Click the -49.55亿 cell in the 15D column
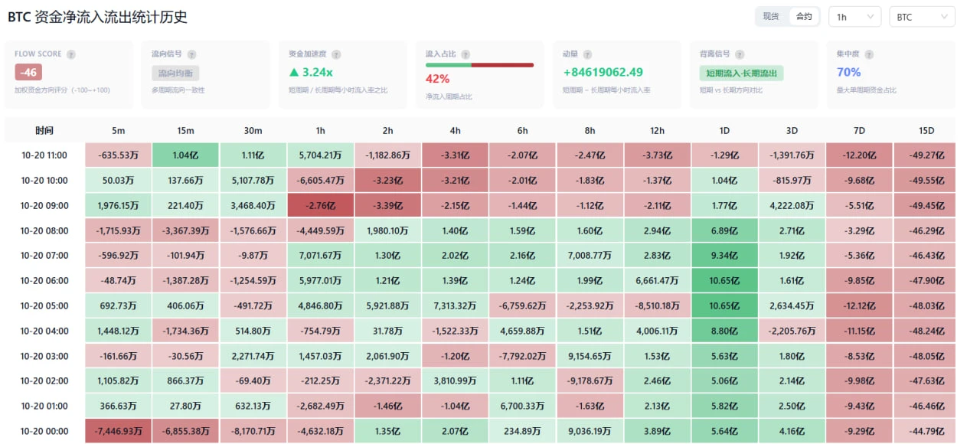The image size is (980, 444). coord(926,181)
